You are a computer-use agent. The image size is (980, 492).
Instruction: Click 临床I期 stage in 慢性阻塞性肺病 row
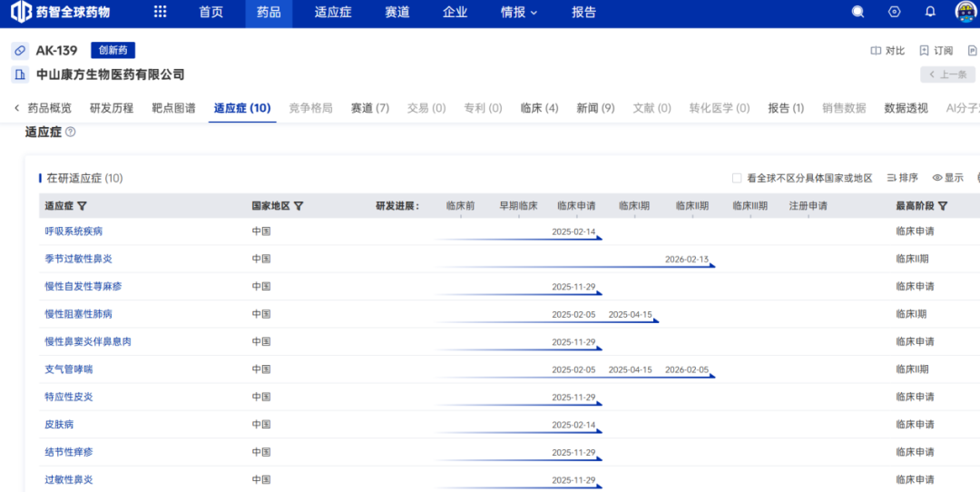tap(911, 314)
